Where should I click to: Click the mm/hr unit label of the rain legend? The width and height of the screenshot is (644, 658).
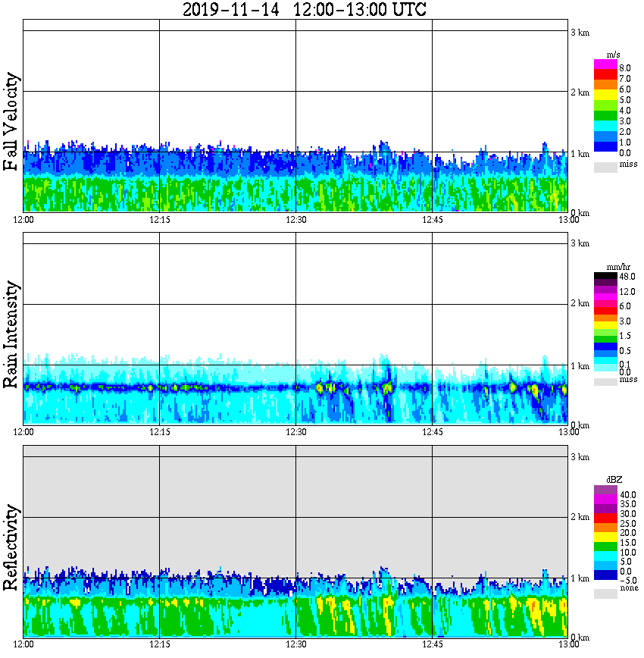pyautogui.click(x=618, y=267)
